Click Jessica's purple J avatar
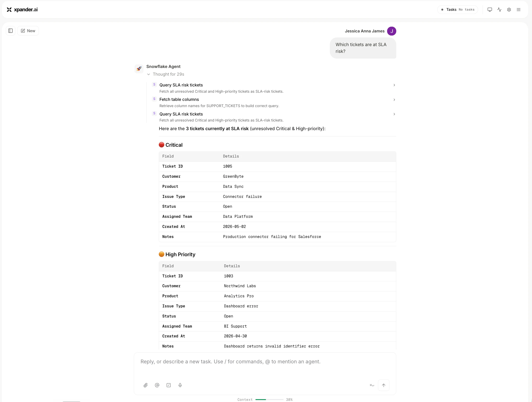This screenshot has height=402, width=532. (x=391, y=31)
